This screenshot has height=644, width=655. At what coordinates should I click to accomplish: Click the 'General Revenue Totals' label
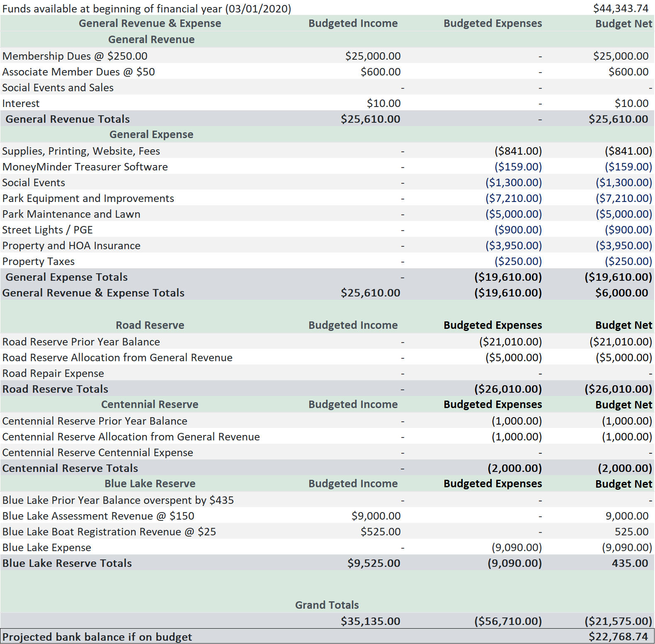click(x=68, y=119)
